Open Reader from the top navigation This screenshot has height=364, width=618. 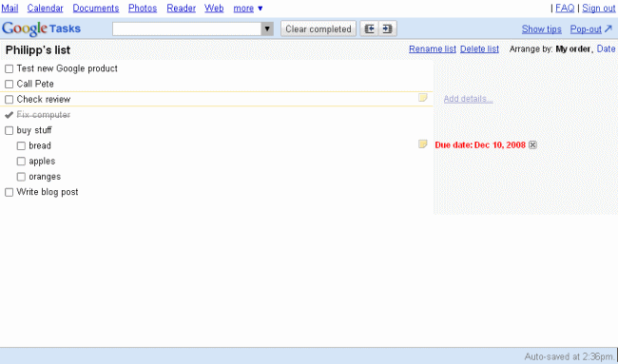tap(182, 9)
